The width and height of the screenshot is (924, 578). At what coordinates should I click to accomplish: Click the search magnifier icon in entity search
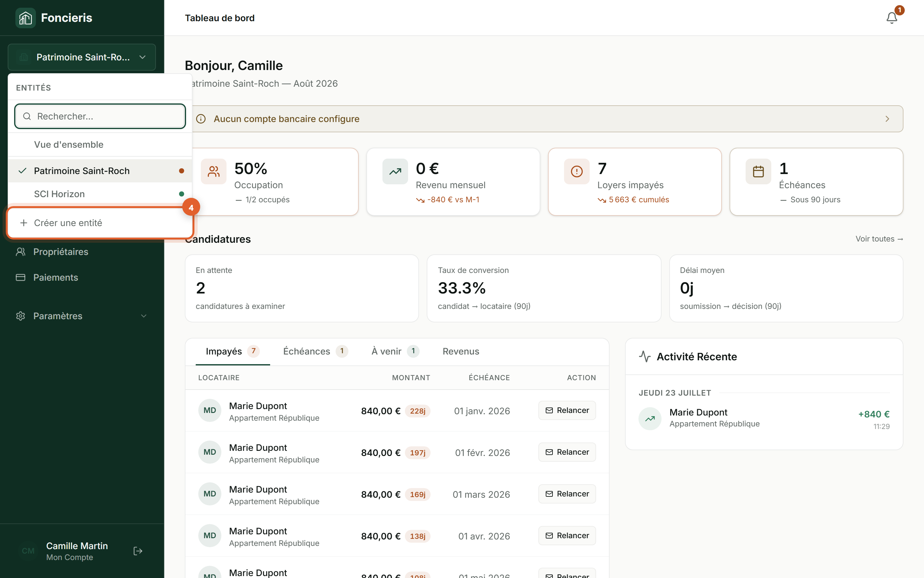(27, 116)
